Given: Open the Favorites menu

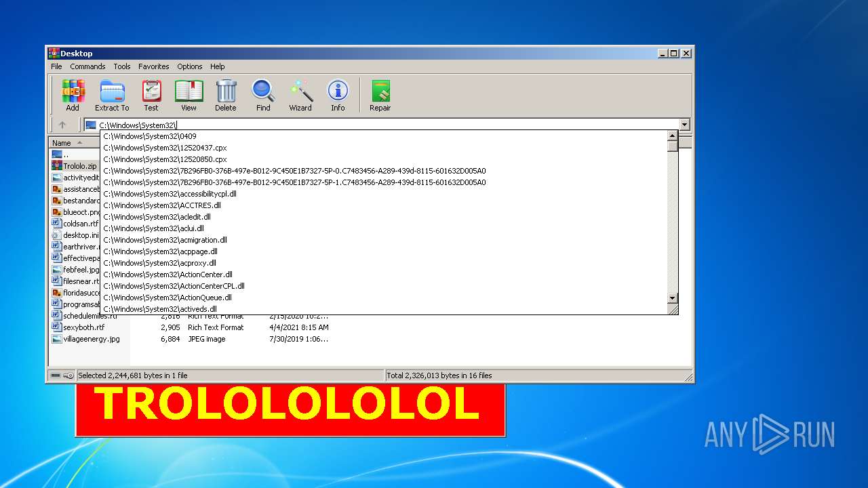Looking at the screenshot, I should (154, 66).
